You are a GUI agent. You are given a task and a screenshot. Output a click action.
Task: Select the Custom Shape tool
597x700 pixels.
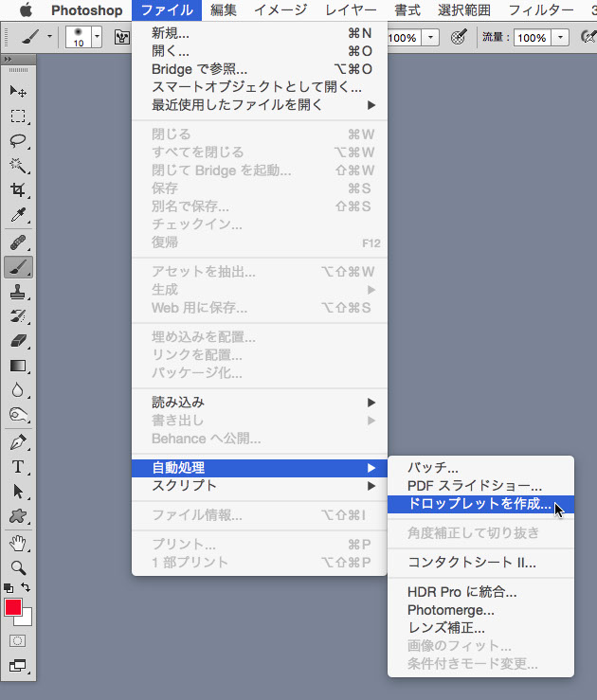pyautogui.click(x=18, y=516)
